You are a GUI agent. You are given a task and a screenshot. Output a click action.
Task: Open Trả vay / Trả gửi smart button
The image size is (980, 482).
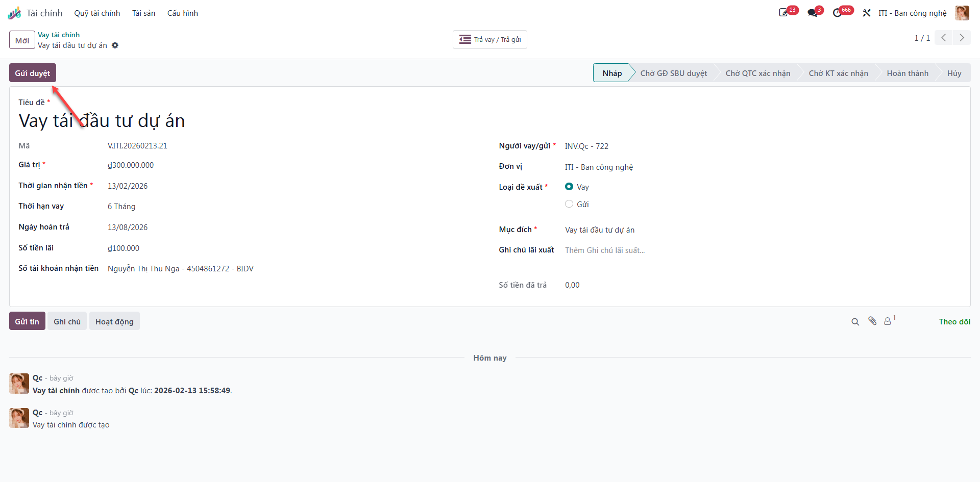(490, 39)
